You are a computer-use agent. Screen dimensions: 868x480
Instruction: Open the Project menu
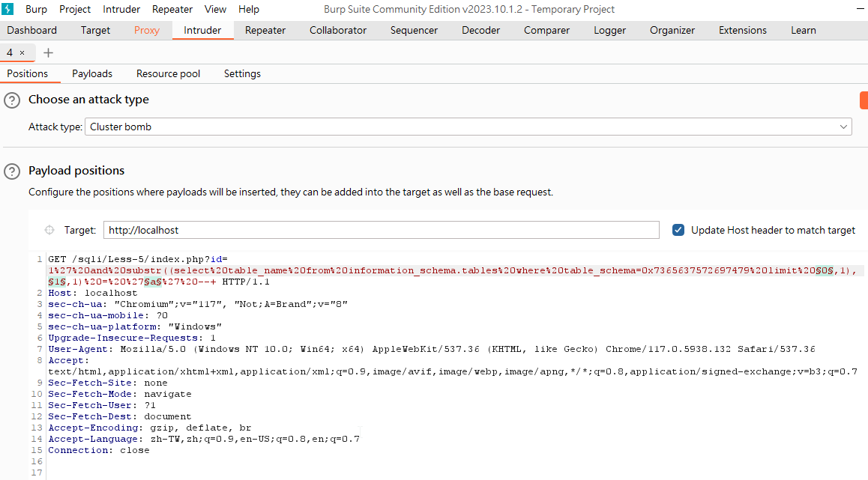click(x=75, y=10)
